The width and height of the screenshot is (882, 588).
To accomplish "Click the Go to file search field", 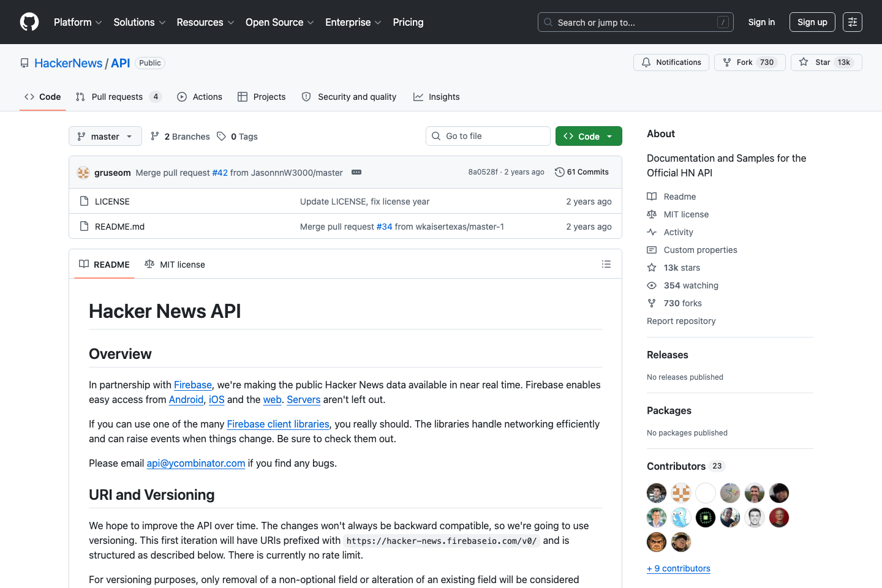I will (488, 135).
